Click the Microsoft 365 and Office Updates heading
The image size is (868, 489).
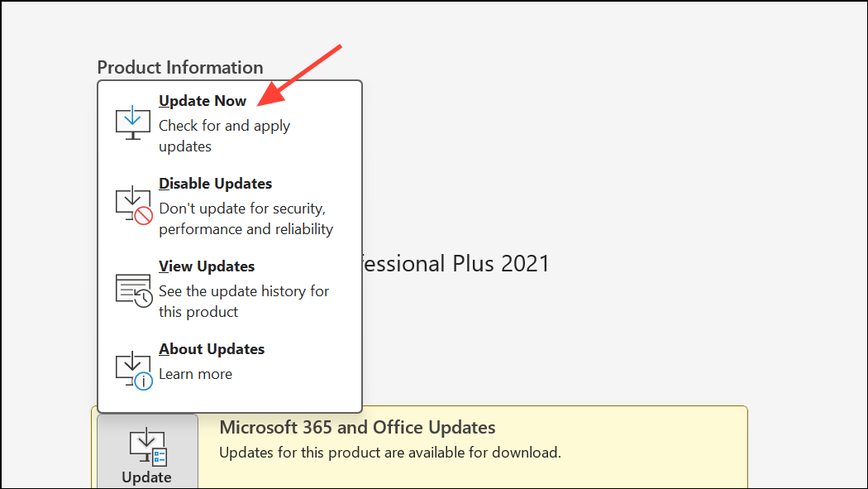[x=357, y=428]
